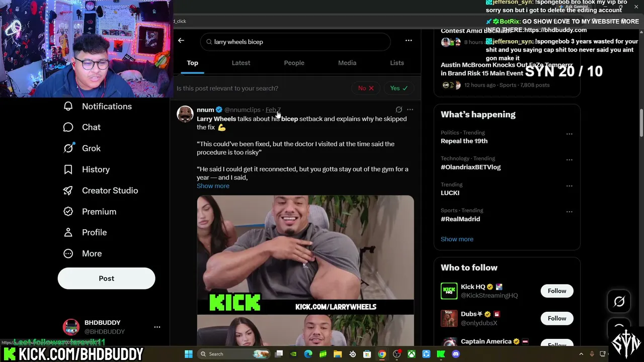The width and height of the screenshot is (644, 362).
Task: Open the Kick app in the taskbar
Action: click(441, 354)
